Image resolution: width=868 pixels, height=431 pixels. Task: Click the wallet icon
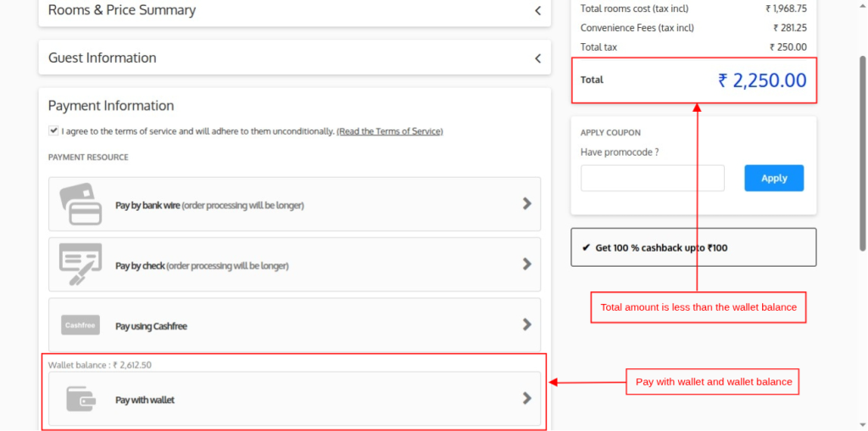(x=81, y=399)
